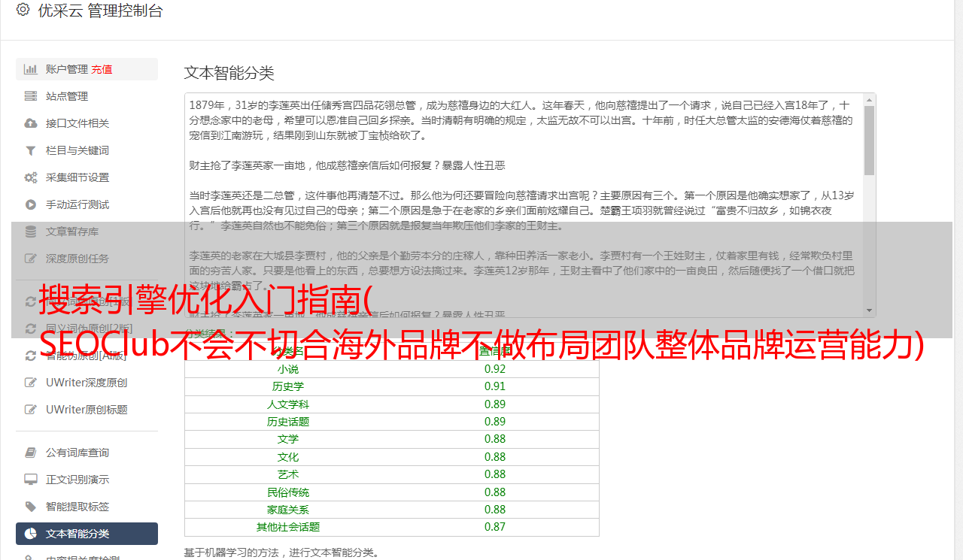Click the 历史学 category cell
Screen dimensions: 963x560
[x=288, y=386]
